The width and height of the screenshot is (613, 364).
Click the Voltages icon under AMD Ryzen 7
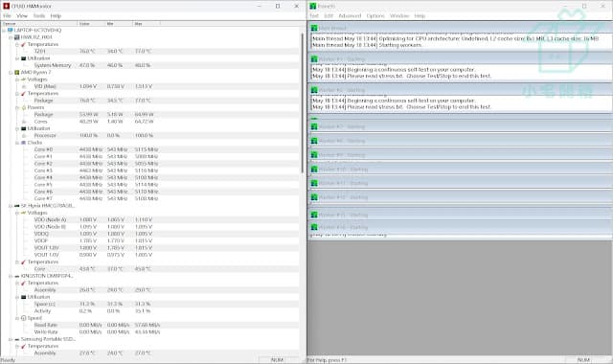23,80
